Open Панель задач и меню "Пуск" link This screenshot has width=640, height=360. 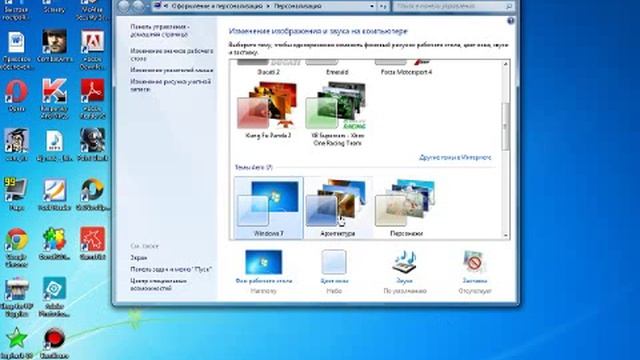click(171, 269)
